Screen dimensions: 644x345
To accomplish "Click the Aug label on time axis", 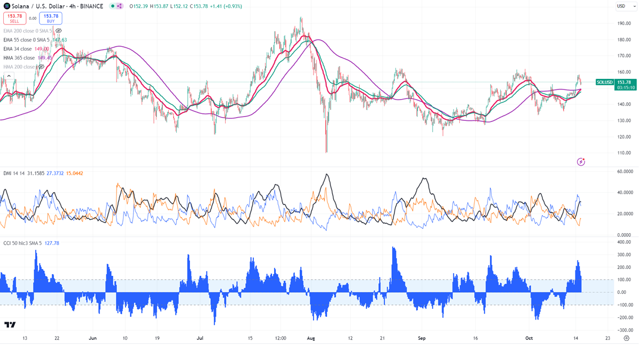I will tap(311, 338).
